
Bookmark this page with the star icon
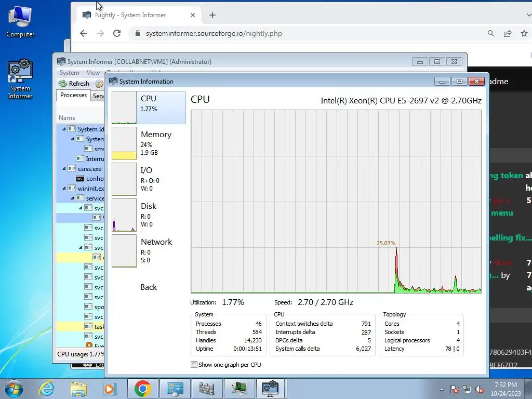(x=524, y=33)
